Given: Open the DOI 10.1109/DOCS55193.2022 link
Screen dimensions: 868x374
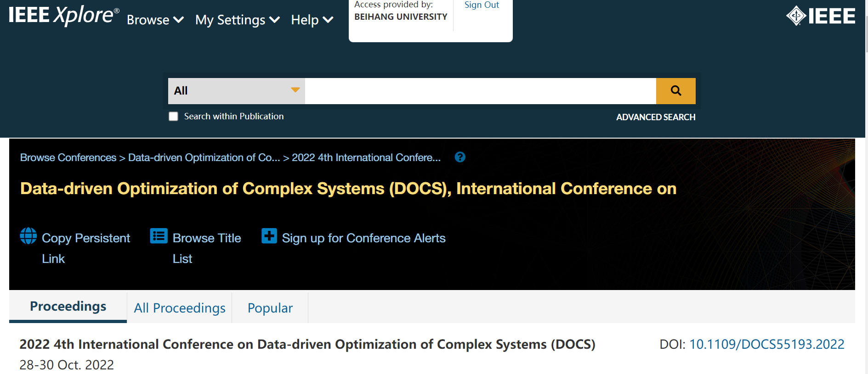Looking at the screenshot, I should (766, 344).
